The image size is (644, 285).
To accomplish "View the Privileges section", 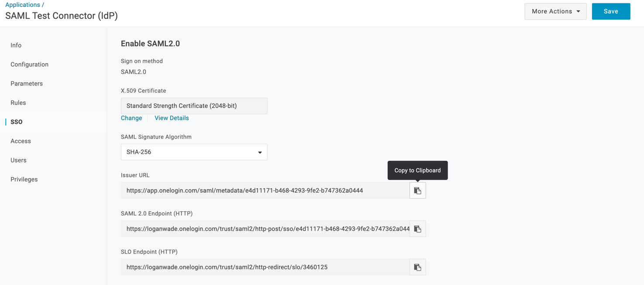I will click(24, 179).
